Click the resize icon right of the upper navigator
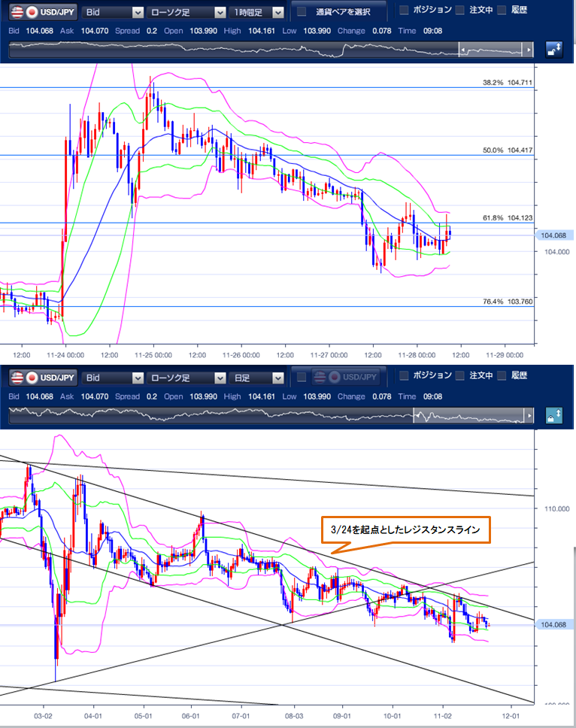Viewport: 576px width, 728px height. pos(555,50)
